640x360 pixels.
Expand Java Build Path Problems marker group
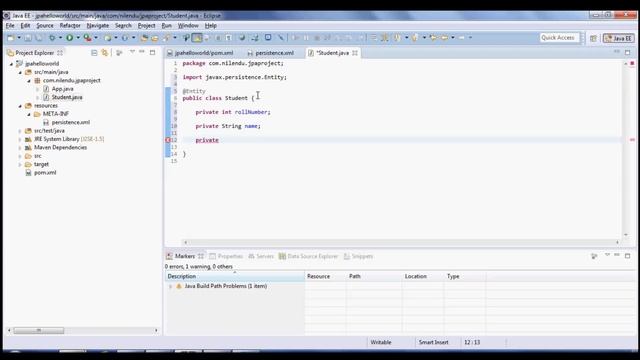pyautogui.click(x=171, y=287)
